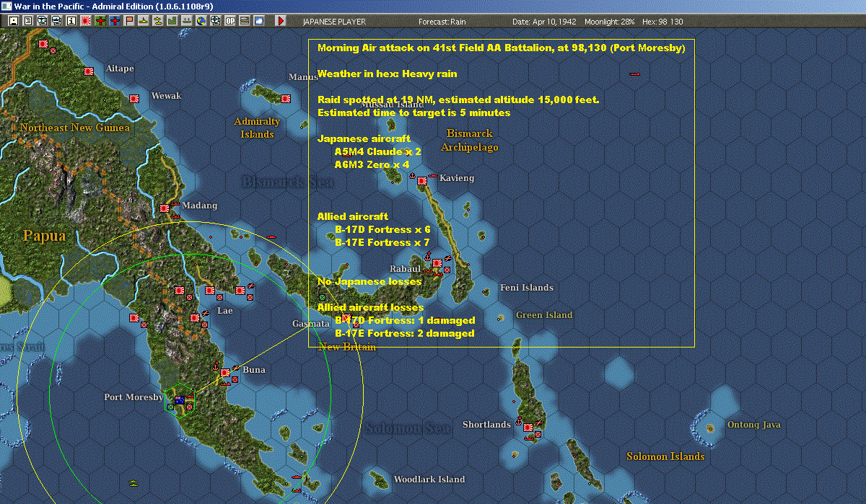Open the document list report icon
The width and height of the screenshot is (866, 504).
[27, 21]
